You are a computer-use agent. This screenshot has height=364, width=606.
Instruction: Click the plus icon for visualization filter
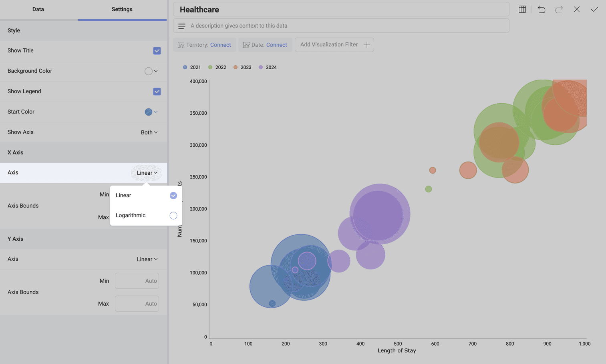[366, 45]
